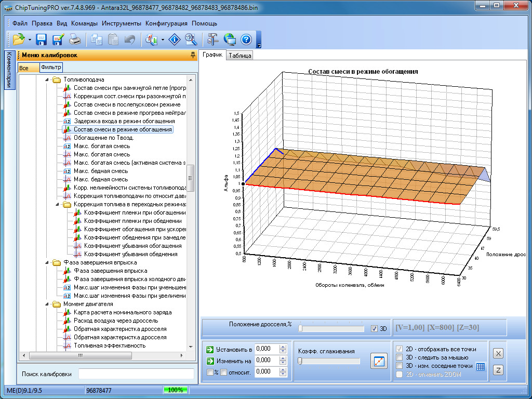Check the "относит." checkbox
532x399 pixels.
223,372
